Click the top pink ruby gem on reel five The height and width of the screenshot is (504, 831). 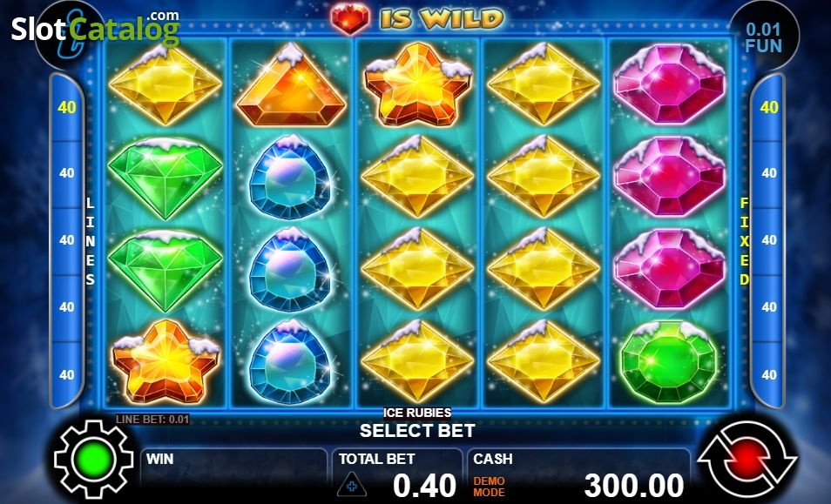click(x=669, y=84)
